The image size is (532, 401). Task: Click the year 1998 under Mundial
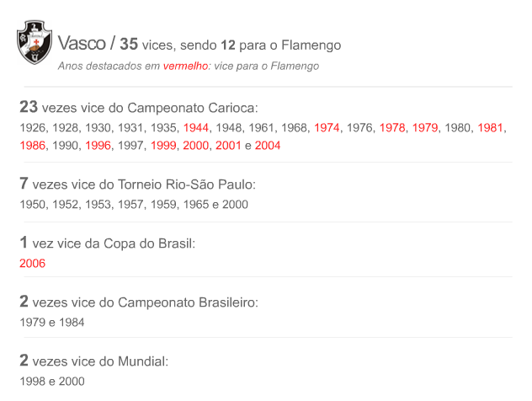[32, 381]
